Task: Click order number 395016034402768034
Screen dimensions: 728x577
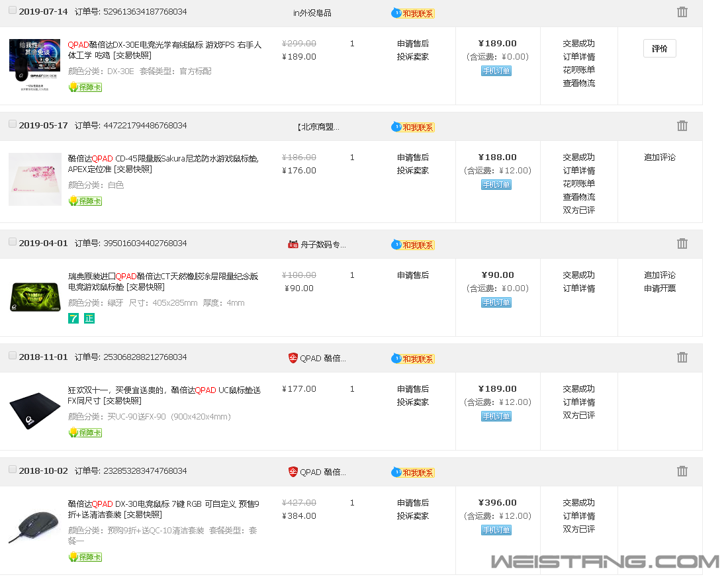Action: click(145, 244)
